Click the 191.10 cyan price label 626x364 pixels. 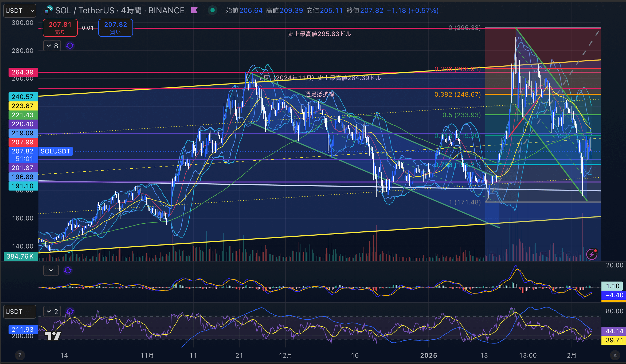point(23,186)
